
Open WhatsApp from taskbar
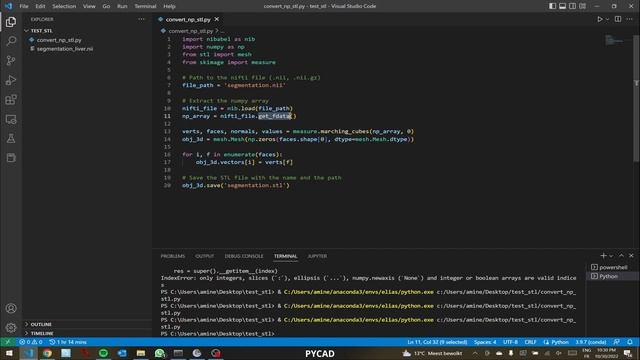[x=160, y=353]
